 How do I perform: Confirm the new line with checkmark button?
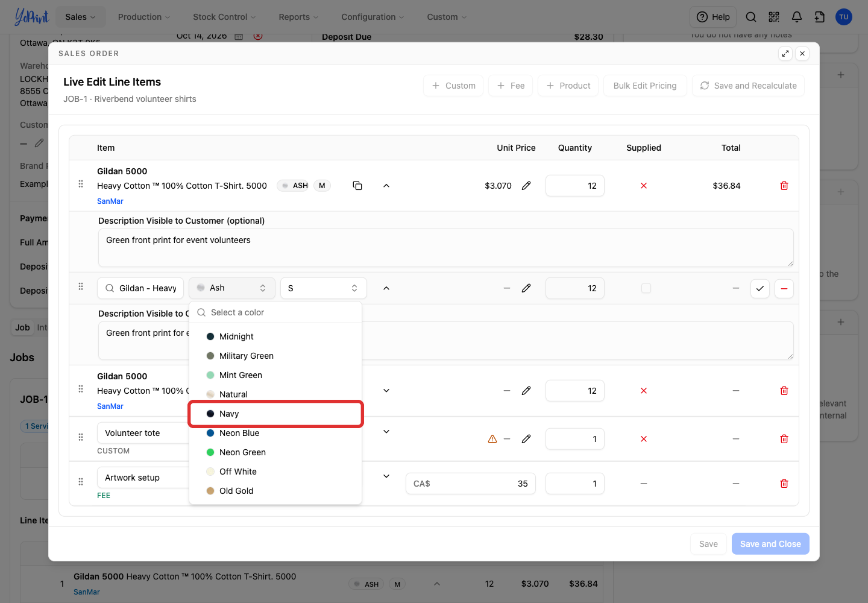760,288
